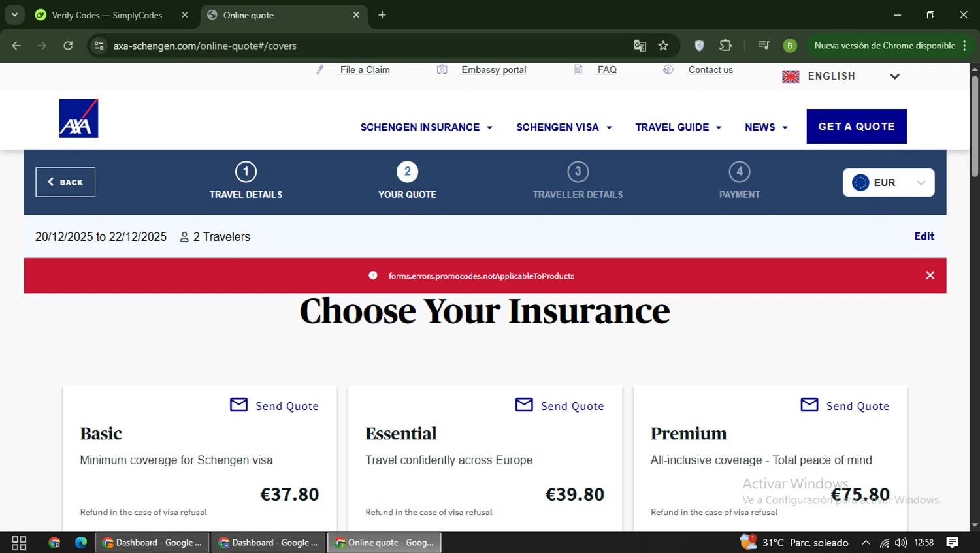Launch Microsoft Edge from the taskbar
This screenshot has width=980, height=553.
tap(81, 543)
